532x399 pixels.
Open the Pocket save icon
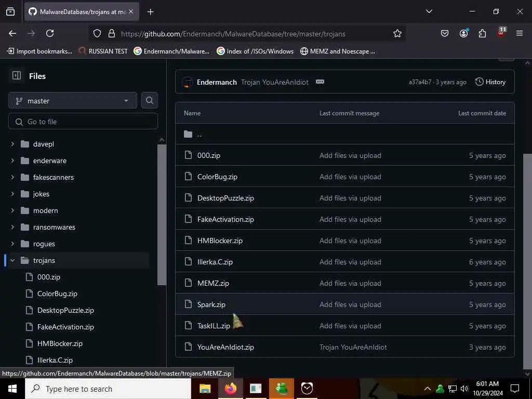pyautogui.click(x=445, y=33)
